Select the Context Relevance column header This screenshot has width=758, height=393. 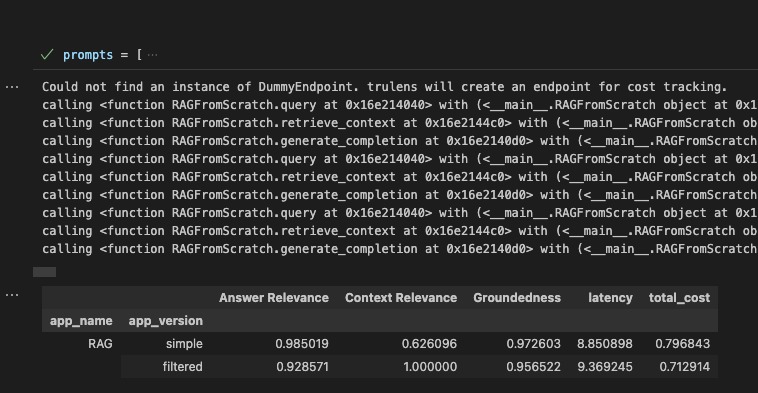pos(401,298)
